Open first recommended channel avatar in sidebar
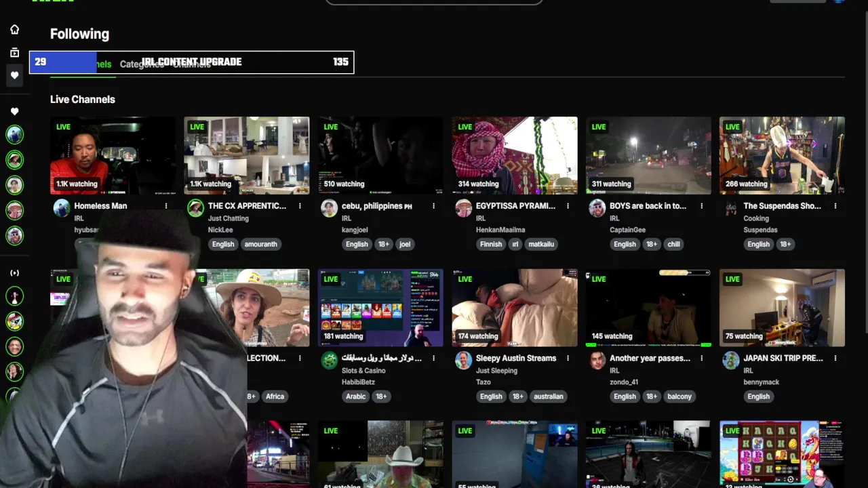This screenshot has width=868, height=488. coord(14,296)
